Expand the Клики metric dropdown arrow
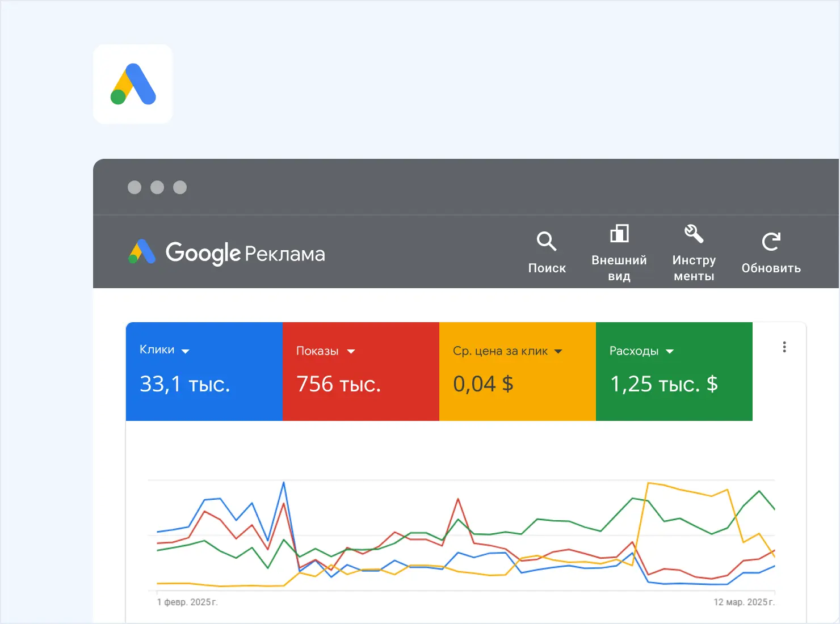 coord(186,351)
